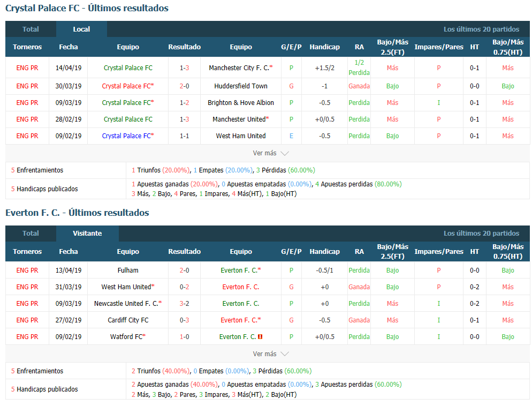Click Crystal Palace FC - Últimos resultados heading
Viewport: 532px width, 406px height.
click(87, 8)
